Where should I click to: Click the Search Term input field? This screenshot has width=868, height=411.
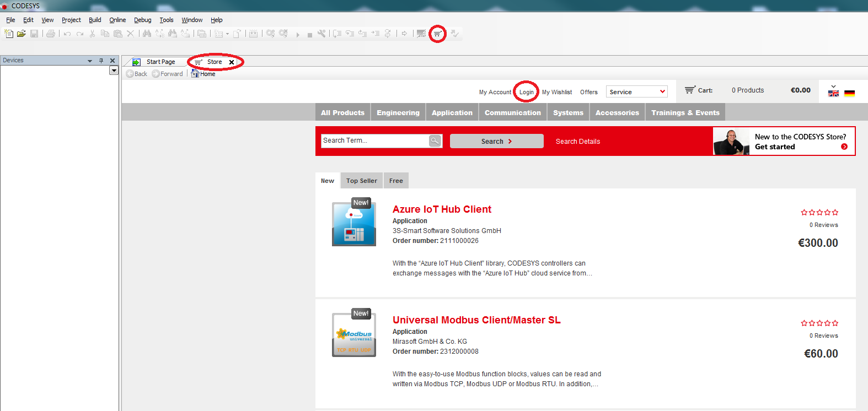[x=375, y=141]
